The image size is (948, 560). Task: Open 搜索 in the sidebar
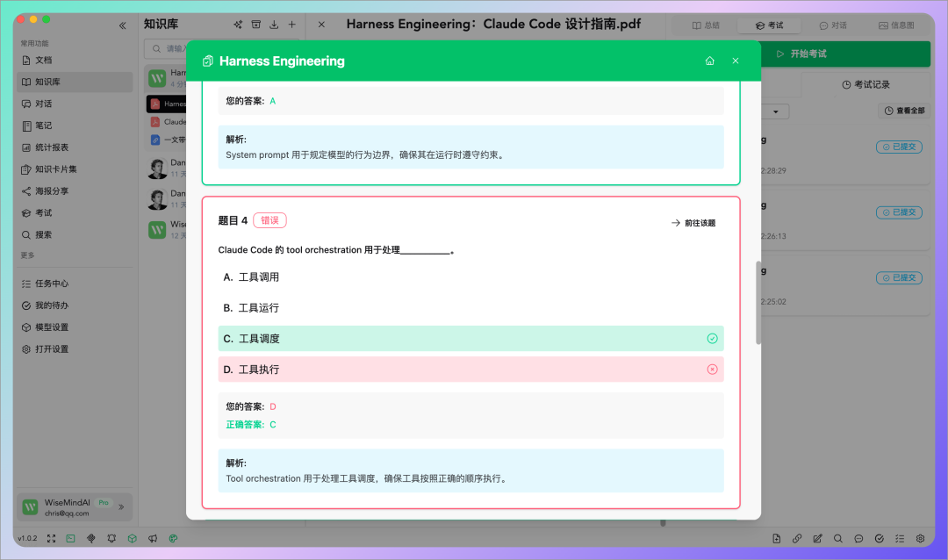75,234
